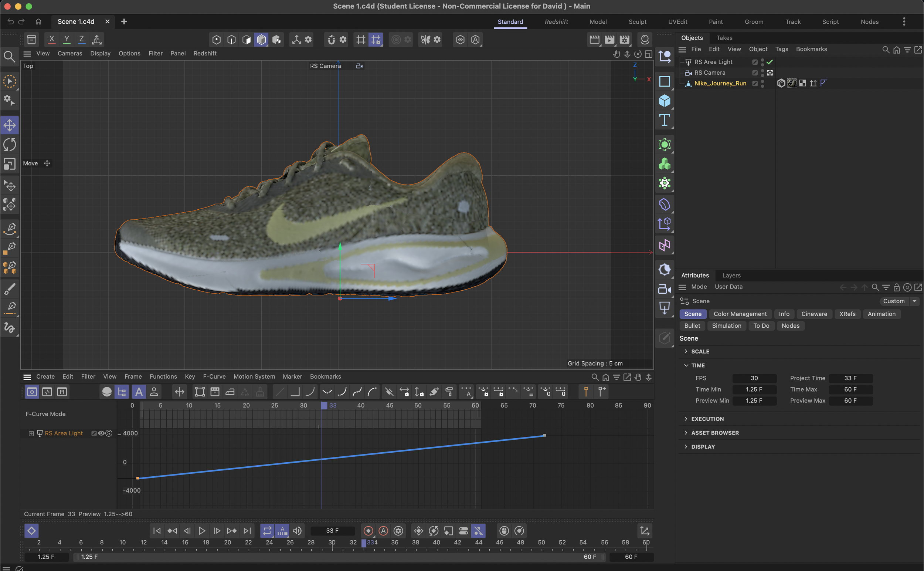Click the F-Curve end keyframe point
Viewport: 924px width, 571px height.
point(544,436)
